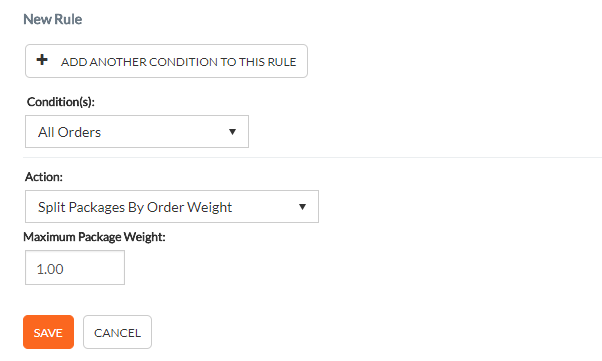Click the Action: label text
Viewport: 602px width, 361px height.
[44, 177]
